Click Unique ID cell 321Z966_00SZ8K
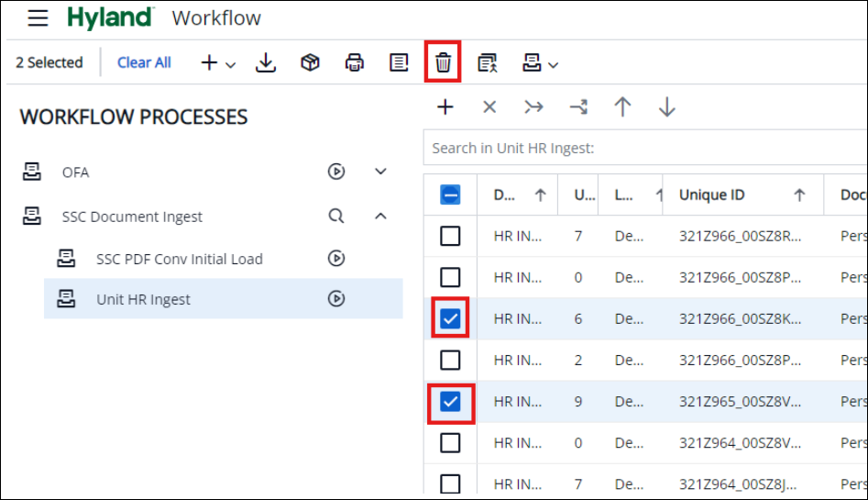The image size is (868, 500). coord(740,318)
